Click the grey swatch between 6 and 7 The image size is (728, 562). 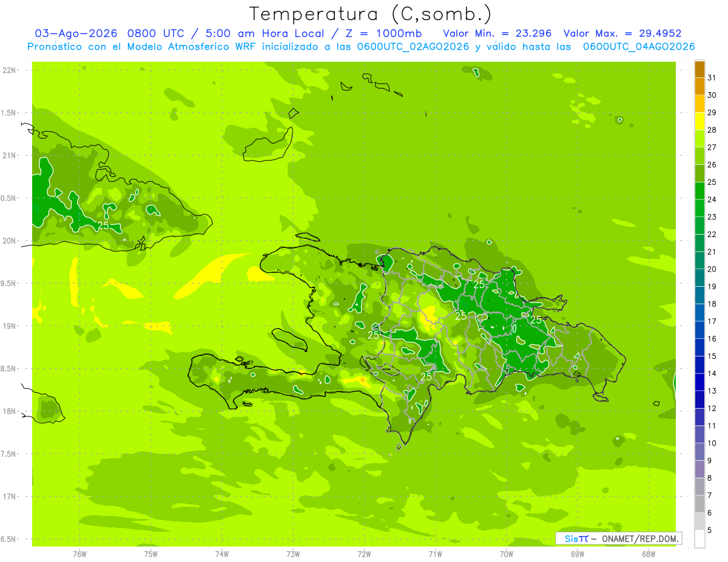[699, 504]
